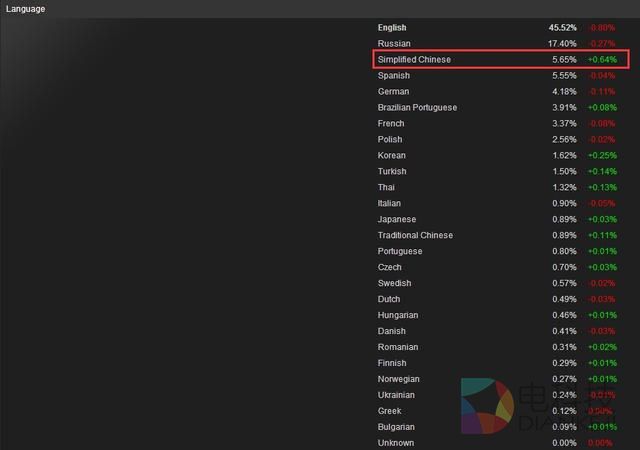The width and height of the screenshot is (640, 450).
Task: Click the Thai language label
Action: (x=386, y=187)
